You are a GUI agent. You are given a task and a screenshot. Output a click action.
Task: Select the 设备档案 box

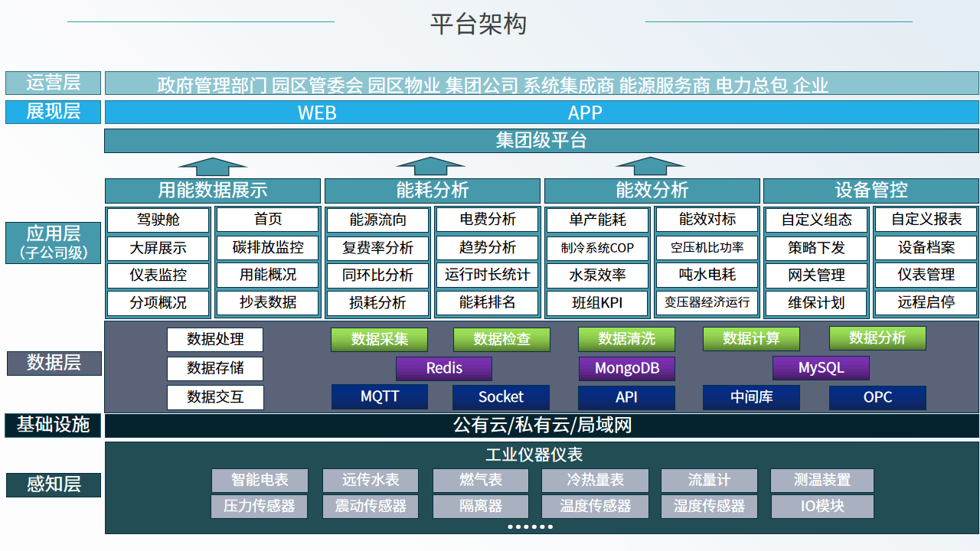click(x=926, y=248)
